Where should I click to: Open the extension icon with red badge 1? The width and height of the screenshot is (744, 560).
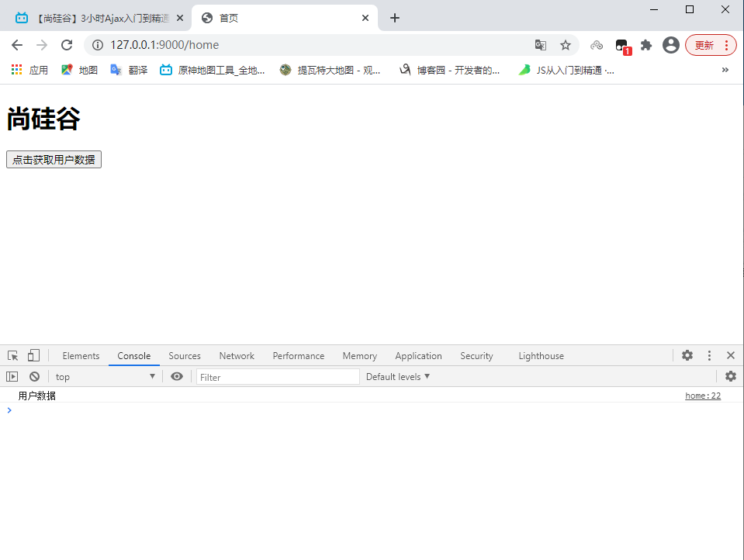click(x=622, y=46)
